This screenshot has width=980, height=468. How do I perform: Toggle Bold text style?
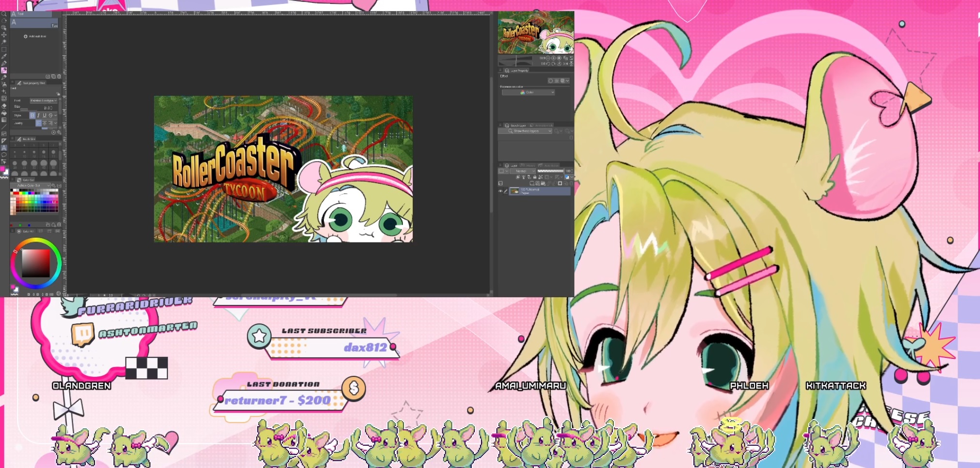point(32,115)
